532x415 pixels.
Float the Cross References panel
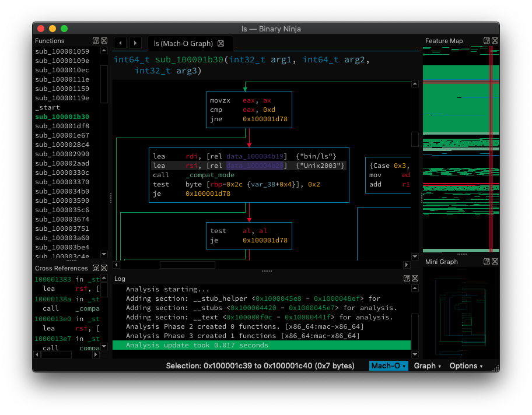pos(96,268)
